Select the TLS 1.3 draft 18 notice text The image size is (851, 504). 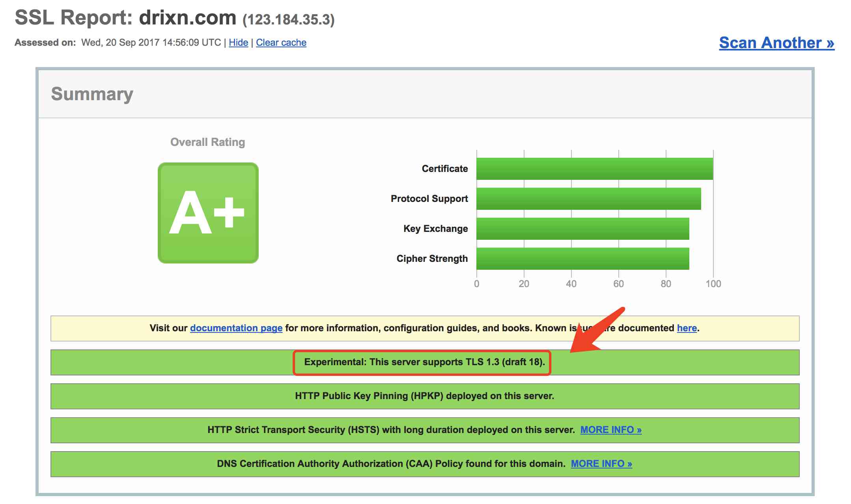click(x=425, y=362)
